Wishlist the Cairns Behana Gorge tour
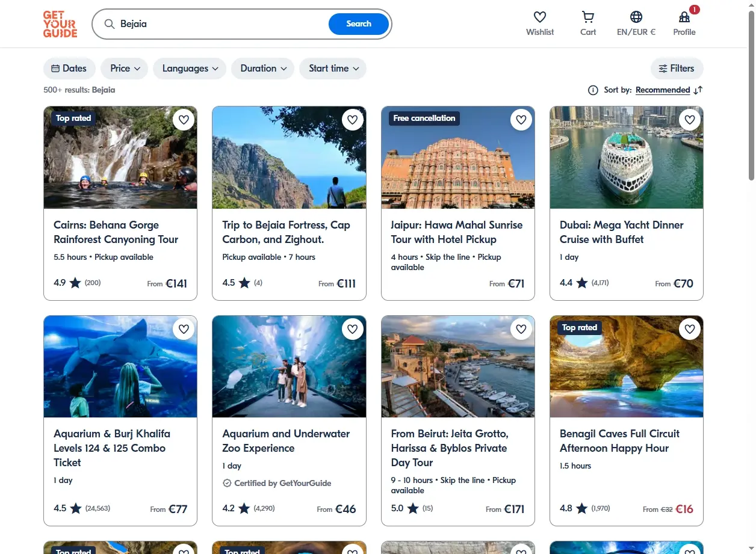 [184, 120]
